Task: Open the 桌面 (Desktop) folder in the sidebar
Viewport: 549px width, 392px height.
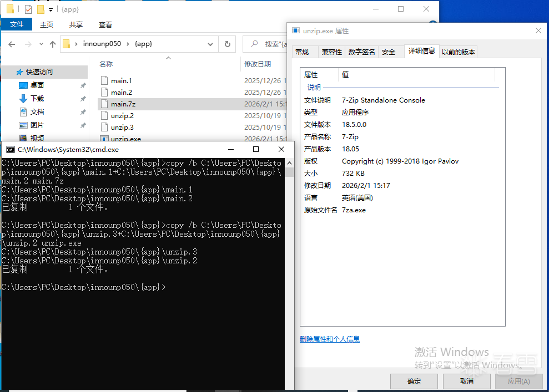Action: [37, 85]
